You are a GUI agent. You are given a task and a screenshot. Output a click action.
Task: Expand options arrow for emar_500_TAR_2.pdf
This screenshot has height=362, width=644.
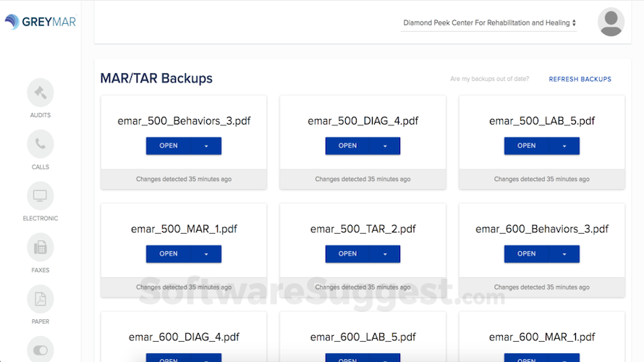click(x=385, y=254)
